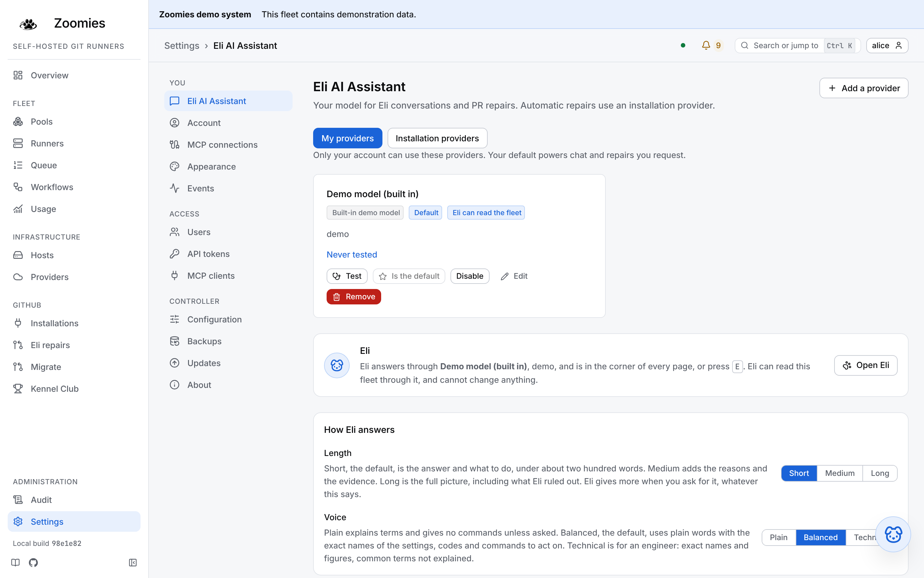Open Pools in the sidebar

(x=74, y=122)
